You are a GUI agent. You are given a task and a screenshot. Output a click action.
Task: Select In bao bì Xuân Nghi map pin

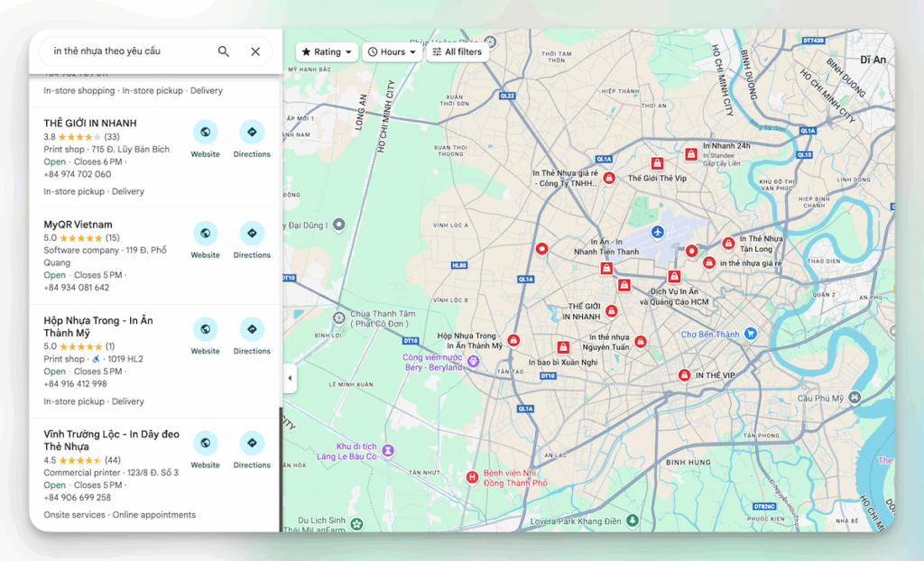(563, 347)
